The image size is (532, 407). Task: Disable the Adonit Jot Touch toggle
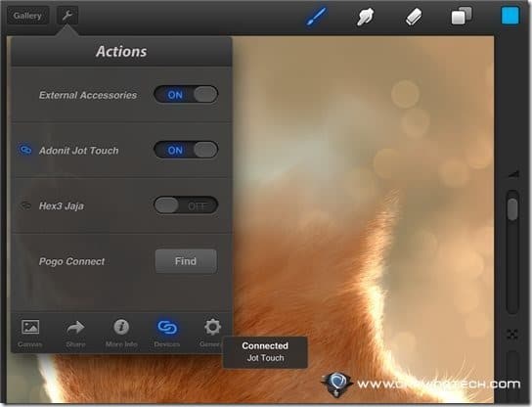pyautogui.click(x=186, y=150)
